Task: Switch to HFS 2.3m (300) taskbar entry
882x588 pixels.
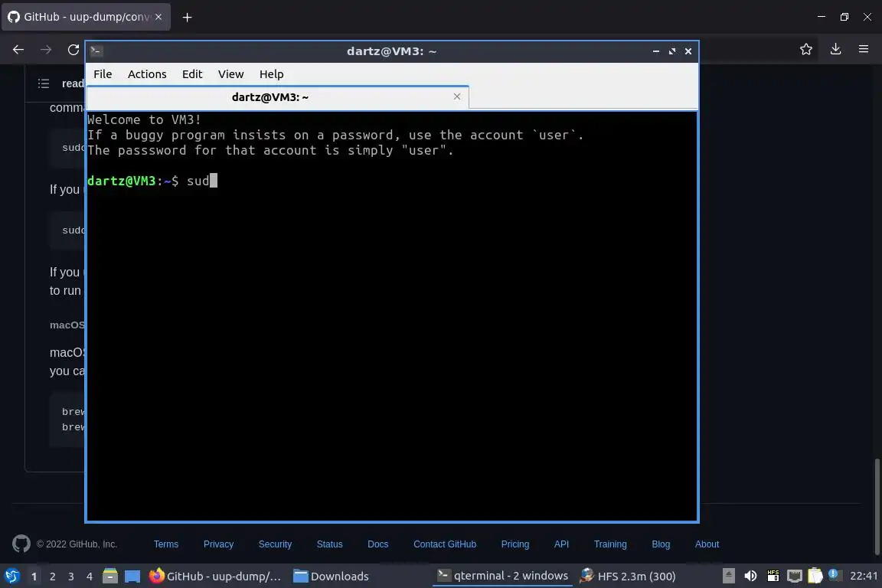Action: [x=627, y=577]
